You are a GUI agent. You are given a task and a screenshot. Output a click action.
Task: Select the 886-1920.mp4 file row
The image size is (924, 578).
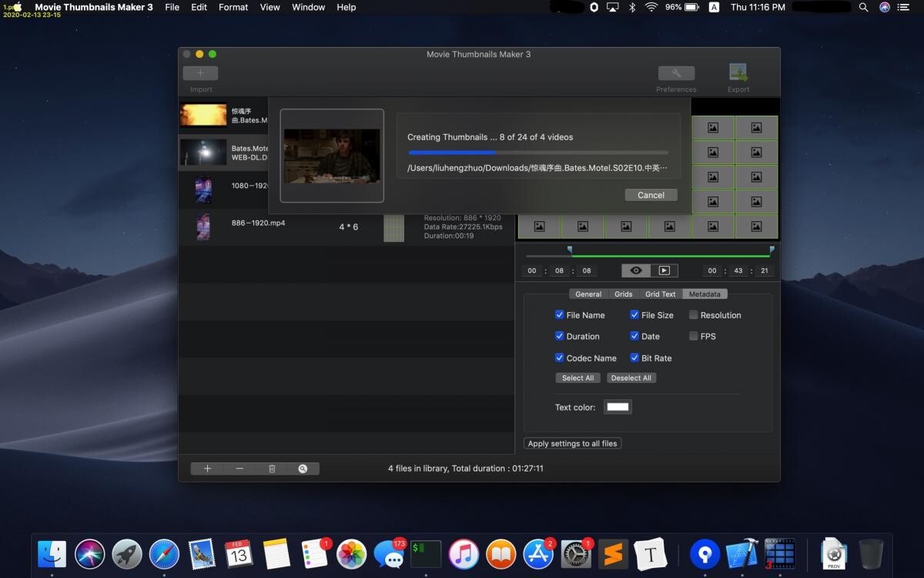pyautogui.click(x=346, y=227)
